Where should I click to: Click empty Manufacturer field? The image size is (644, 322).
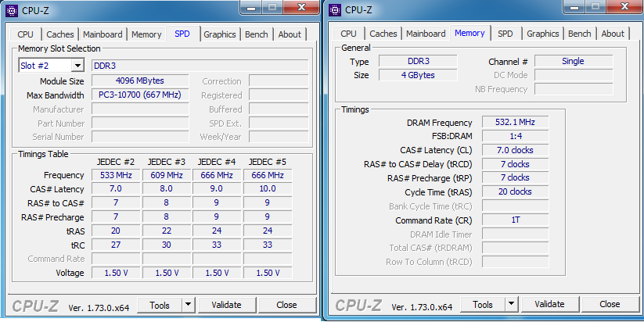tap(139, 109)
